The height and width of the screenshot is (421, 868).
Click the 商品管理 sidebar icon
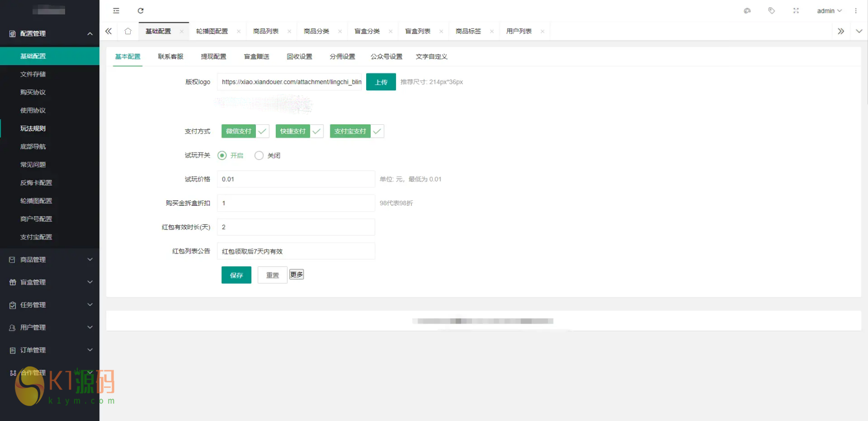(x=12, y=260)
